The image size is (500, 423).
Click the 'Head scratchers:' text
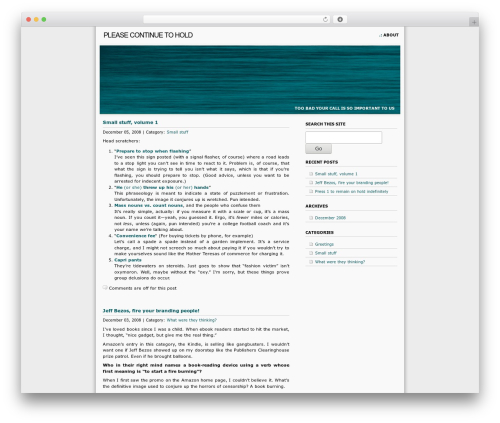[x=121, y=141]
